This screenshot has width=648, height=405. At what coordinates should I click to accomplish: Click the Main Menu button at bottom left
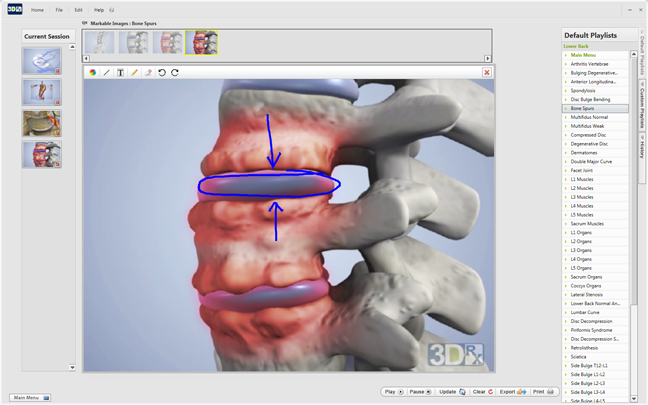point(30,398)
